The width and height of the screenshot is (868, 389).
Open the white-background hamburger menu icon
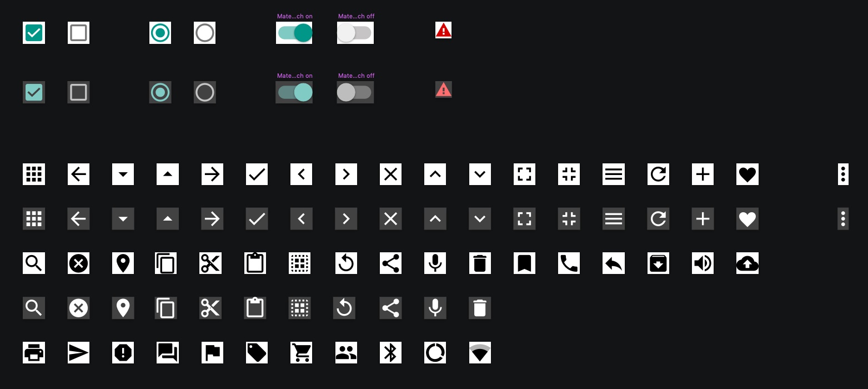point(614,174)
